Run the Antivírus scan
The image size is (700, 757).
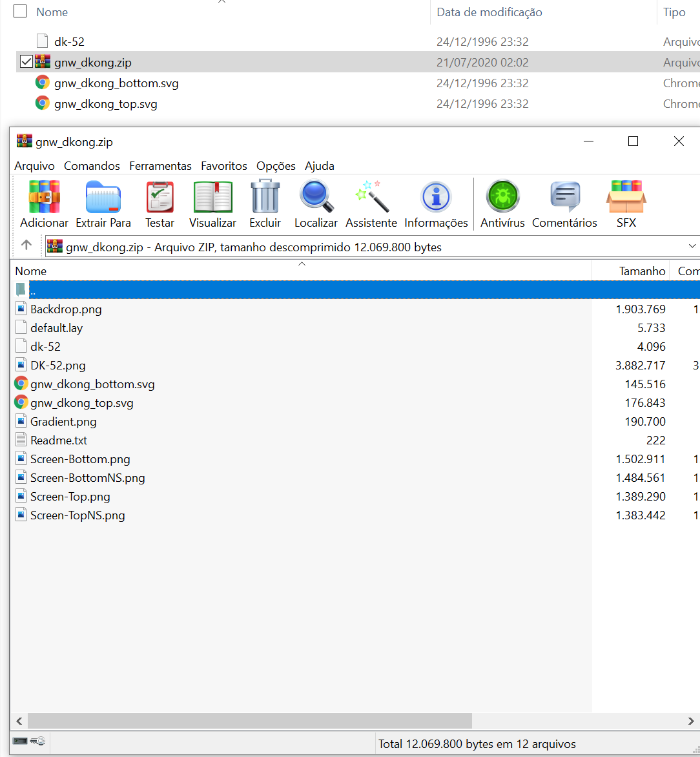[502, 196]
